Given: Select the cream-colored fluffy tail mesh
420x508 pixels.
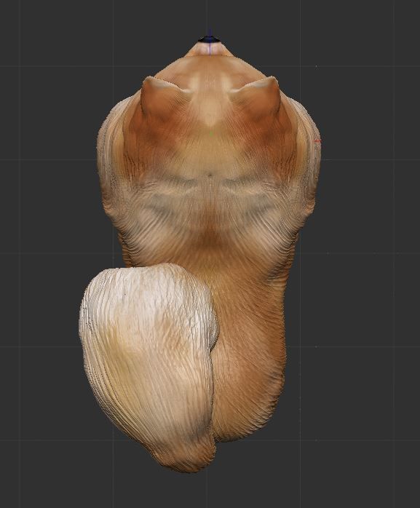Looking at the screenshot, I should 148,365.
